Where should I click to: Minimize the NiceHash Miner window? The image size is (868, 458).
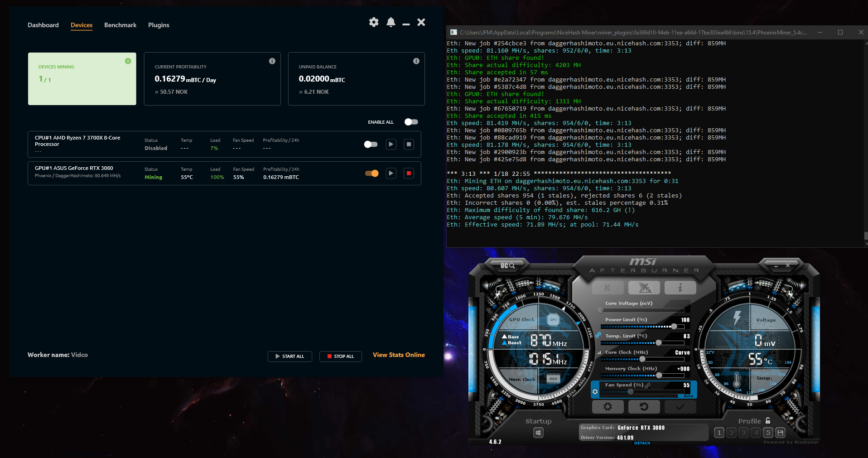click(406, 24)
